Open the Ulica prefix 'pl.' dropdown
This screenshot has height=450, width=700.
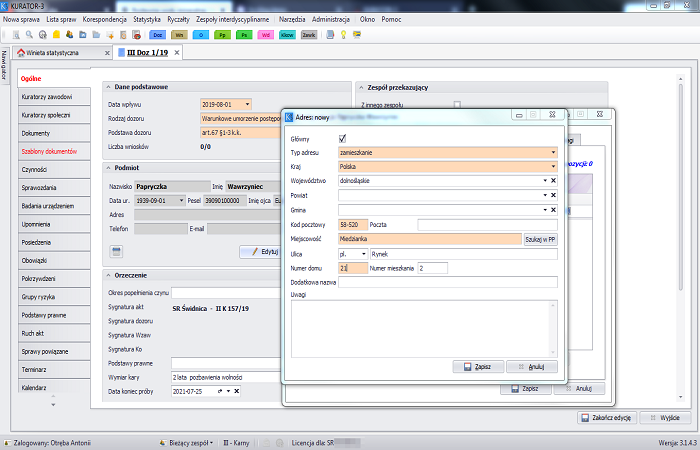(x=363, y=254)
